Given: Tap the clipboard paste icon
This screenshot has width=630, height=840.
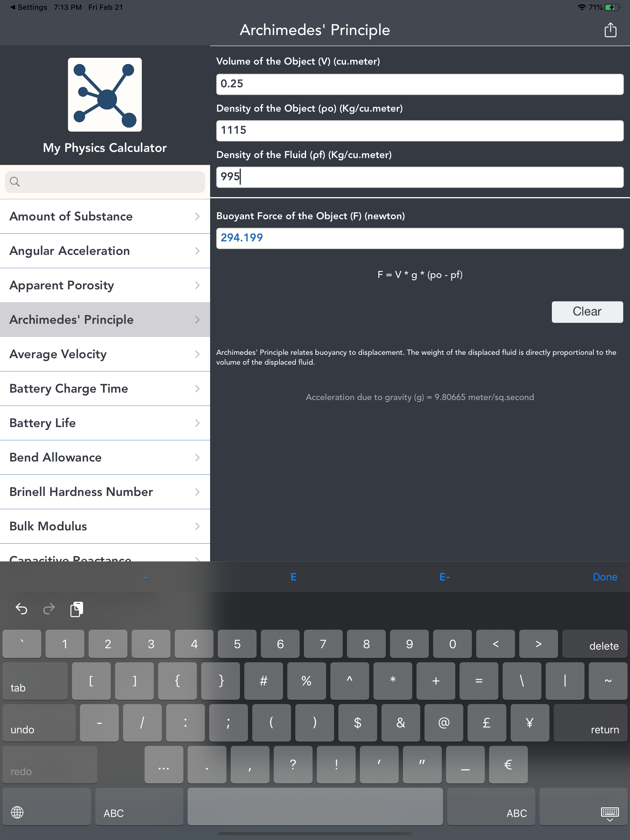Looking at the screenshot, I should (76, 609).
